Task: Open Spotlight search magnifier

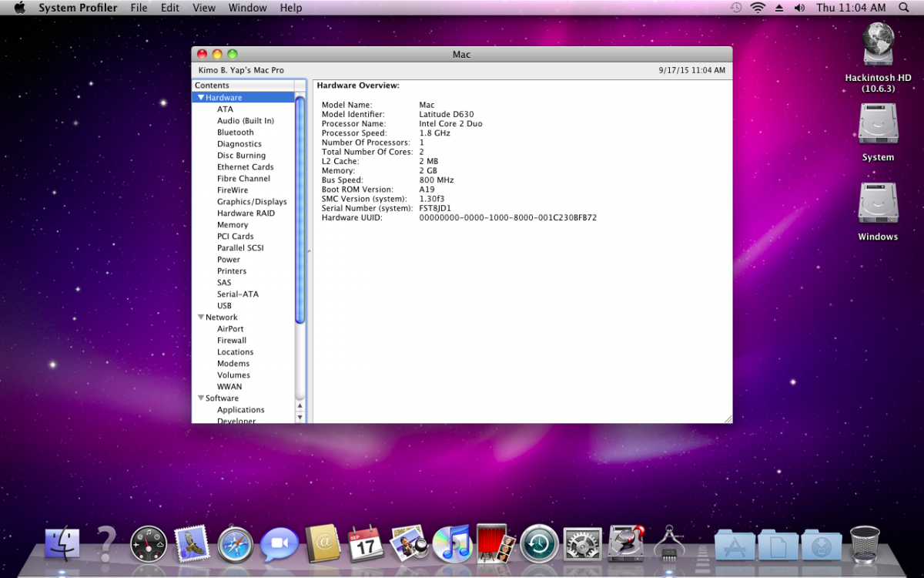Action: pyautogui.click(x=904, y=8)
